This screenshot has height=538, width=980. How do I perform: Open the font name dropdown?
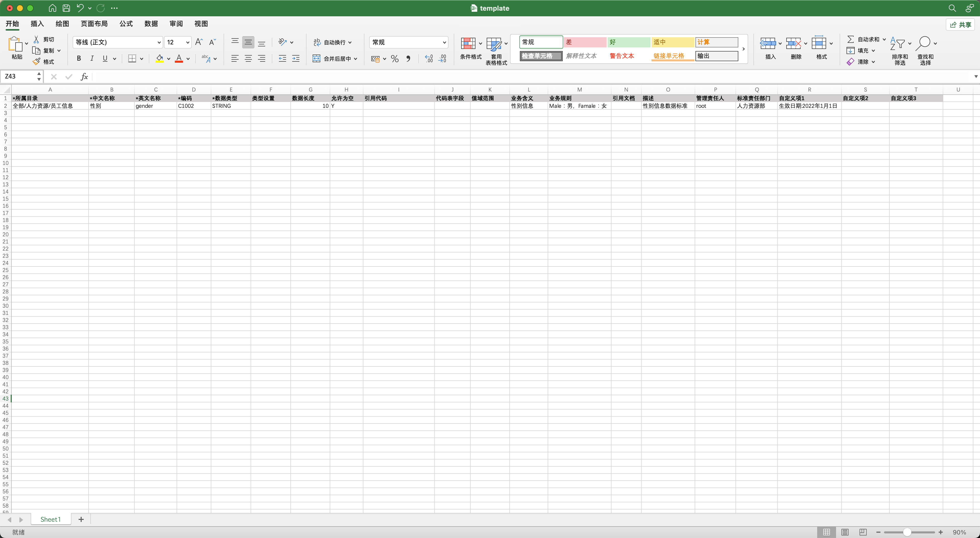pyautogui.click(x=159, y=43)
